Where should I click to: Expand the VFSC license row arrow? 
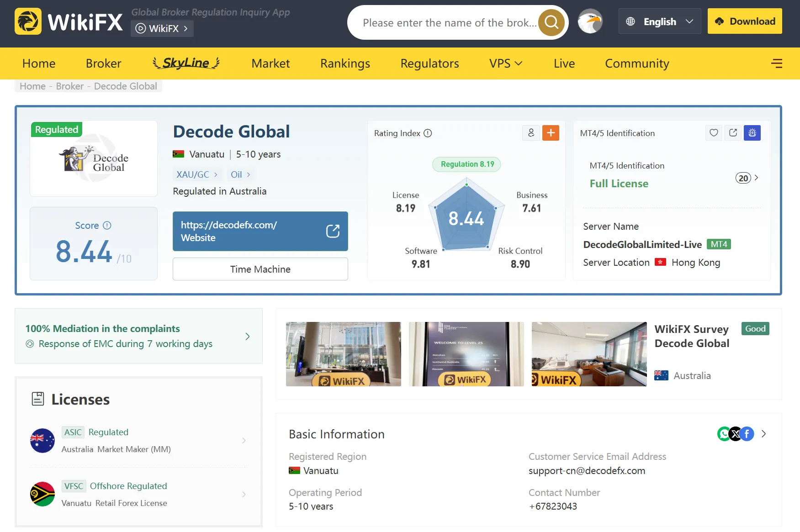(x=244, y=494)
